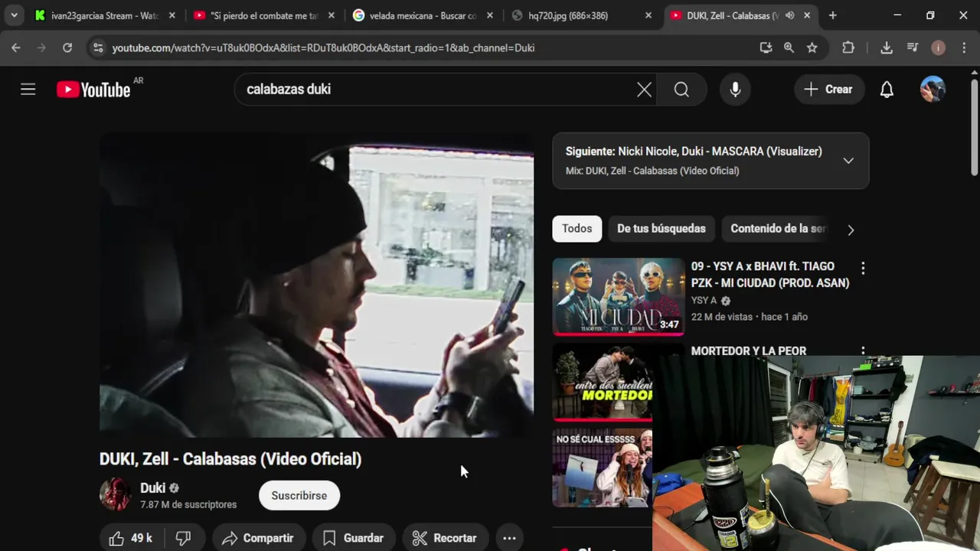Reload the page with the refresh icon
Image resolution: width=980 pixels, height=551 pixels.
pyautogui.click(x=67, y=47)
